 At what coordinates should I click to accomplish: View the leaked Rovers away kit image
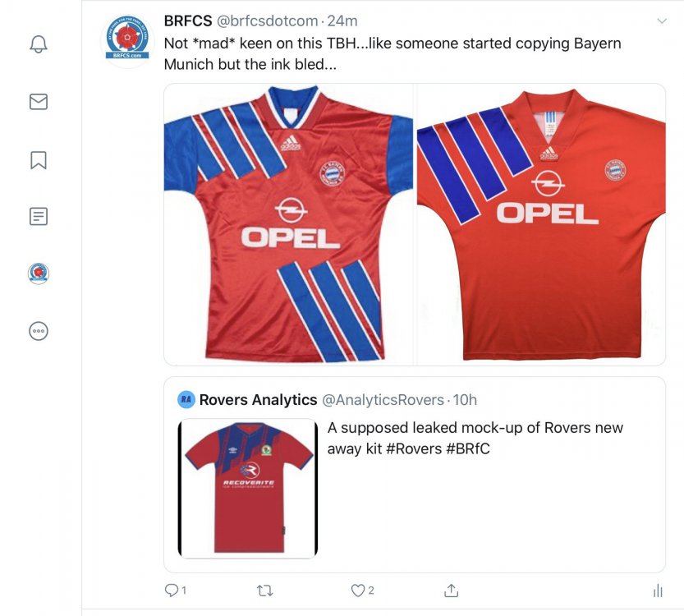click(x=248, y=489)
